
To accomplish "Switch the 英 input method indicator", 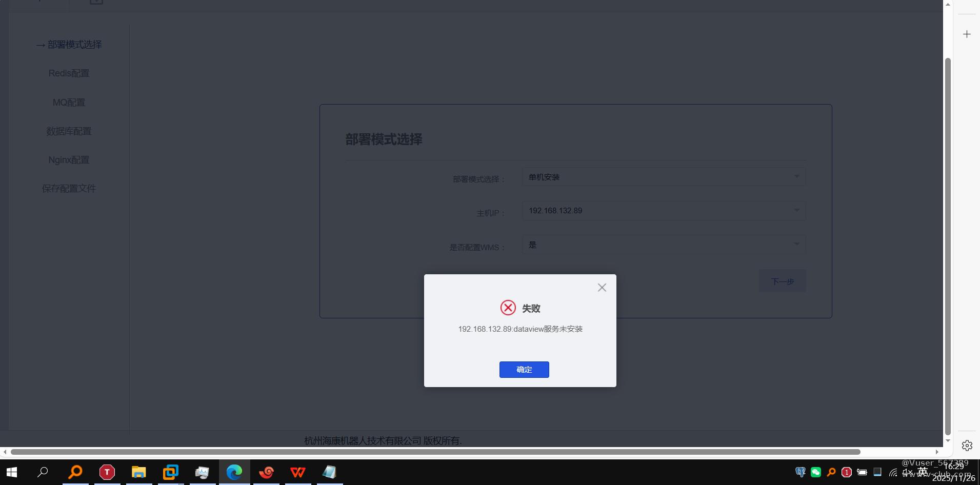I will [x=923, y=472].
